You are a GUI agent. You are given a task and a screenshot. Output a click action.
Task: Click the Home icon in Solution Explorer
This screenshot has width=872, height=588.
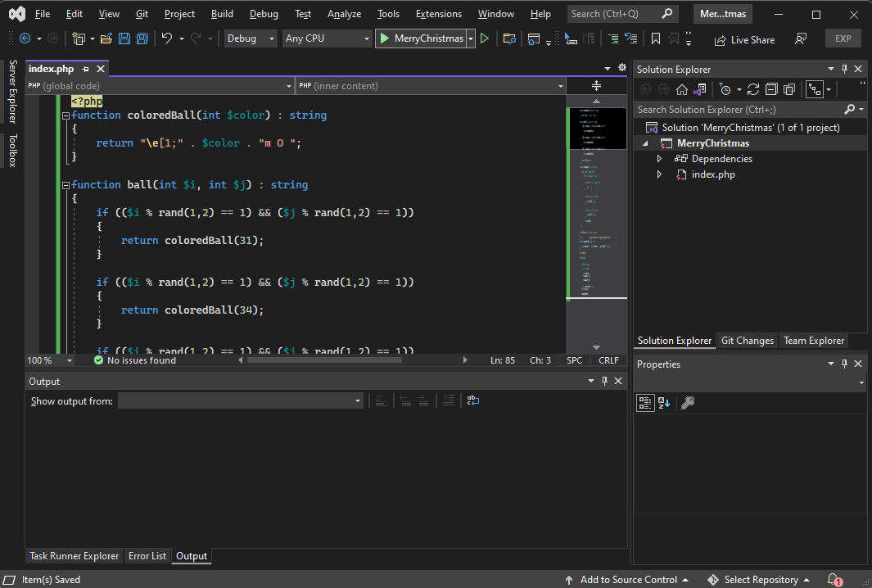tap(682, 89)
